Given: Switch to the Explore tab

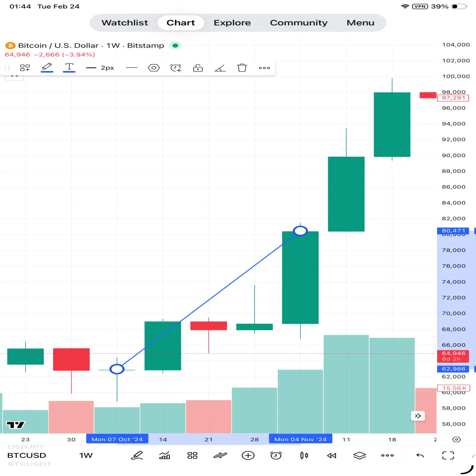Looking at the screenshot, I should tap(232, 23).
